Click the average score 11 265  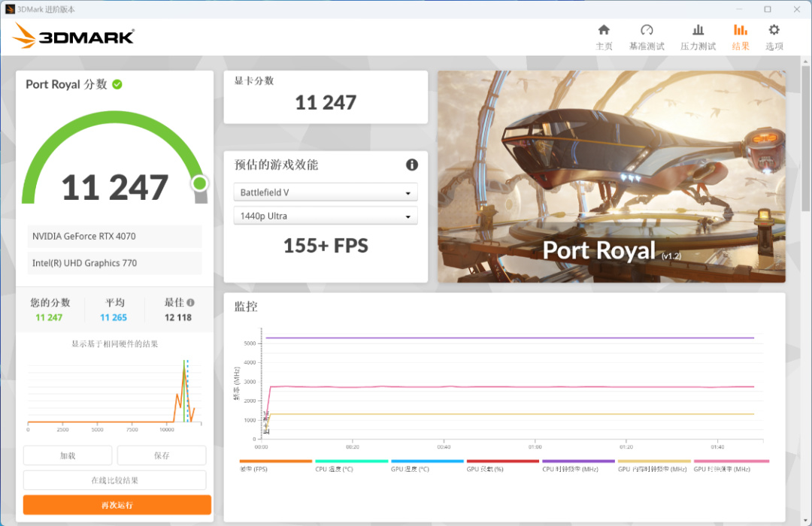pos(114,317)
